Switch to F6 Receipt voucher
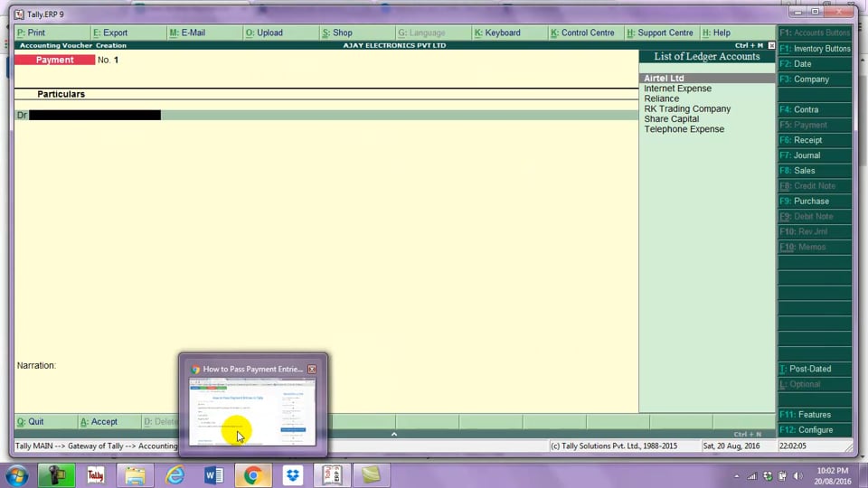 [815, 140]
